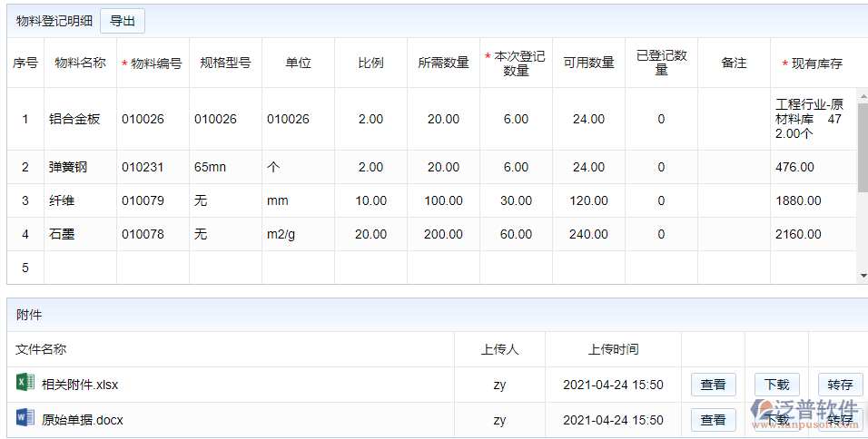Open the 原始单据.docx file name
868x439 pixels.
click(x=83, y=420)
